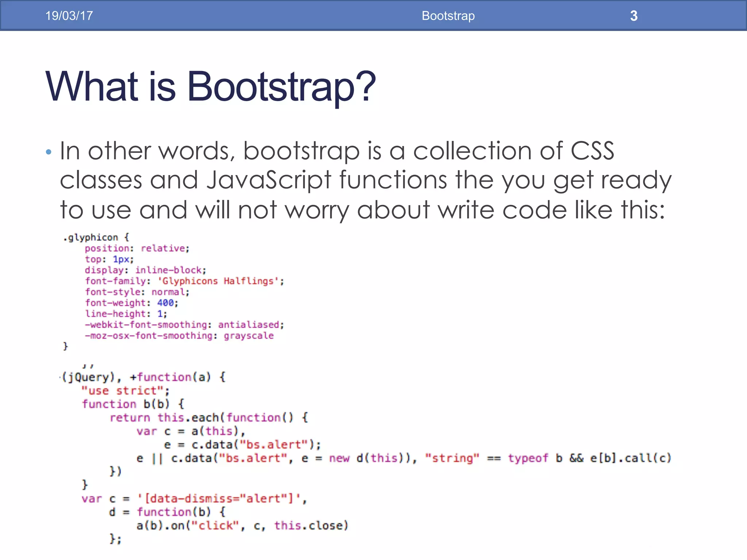This screenshot has width=747, height=560.
Task: Click the a(b).on("click", c, this.close) line
Action: tap(243, 526)
